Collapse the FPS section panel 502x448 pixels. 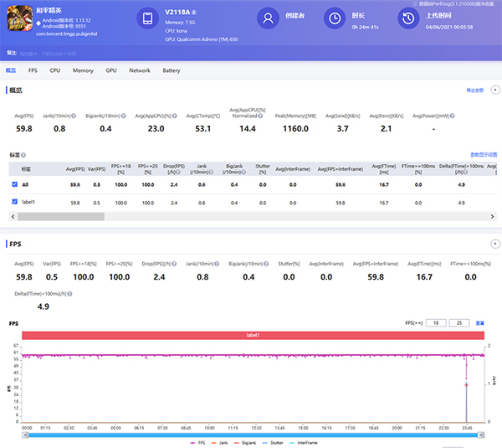[x=494, y=245]
